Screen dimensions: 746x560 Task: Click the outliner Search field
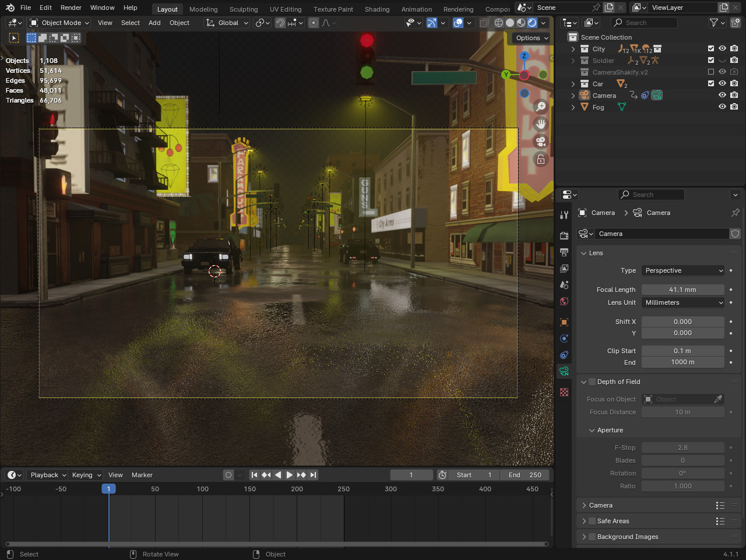644,23
